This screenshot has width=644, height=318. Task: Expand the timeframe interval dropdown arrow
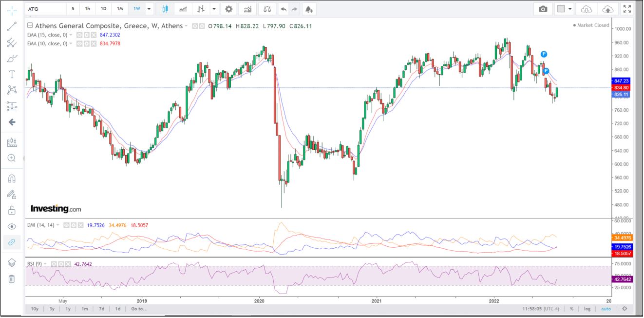[x=149, y=9]
